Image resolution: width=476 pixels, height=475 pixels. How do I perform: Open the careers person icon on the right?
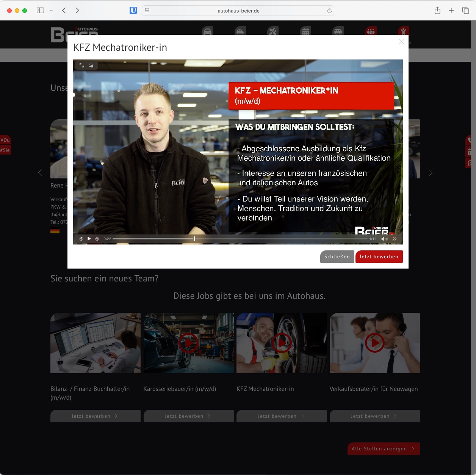404,32
